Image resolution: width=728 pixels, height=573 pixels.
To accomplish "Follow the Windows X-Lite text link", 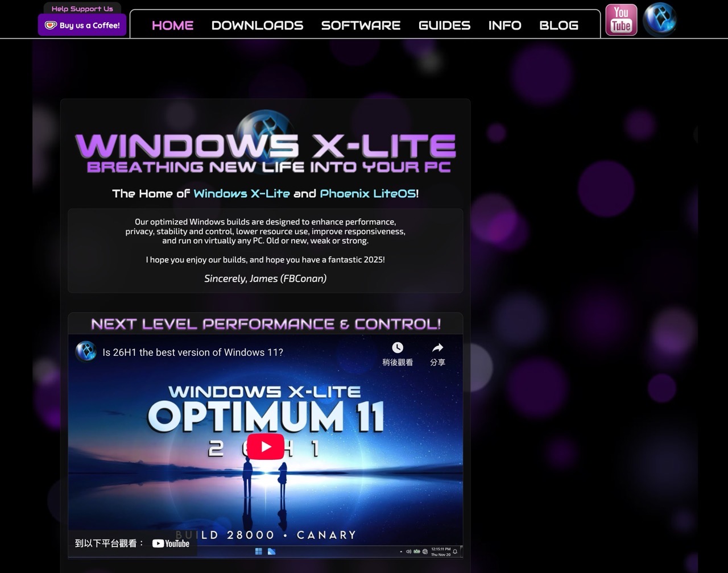I will tap(241, 194).
